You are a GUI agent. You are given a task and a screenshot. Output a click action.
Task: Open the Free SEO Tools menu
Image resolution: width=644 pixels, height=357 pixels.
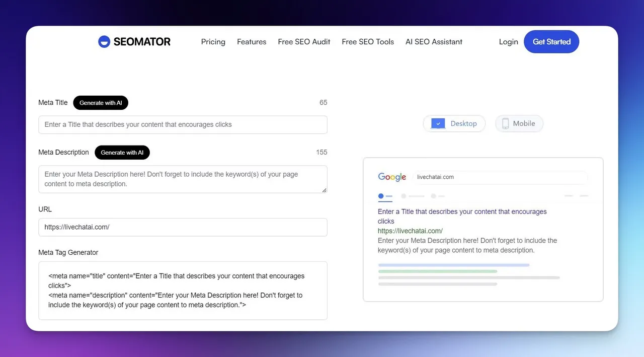point(368,42)
